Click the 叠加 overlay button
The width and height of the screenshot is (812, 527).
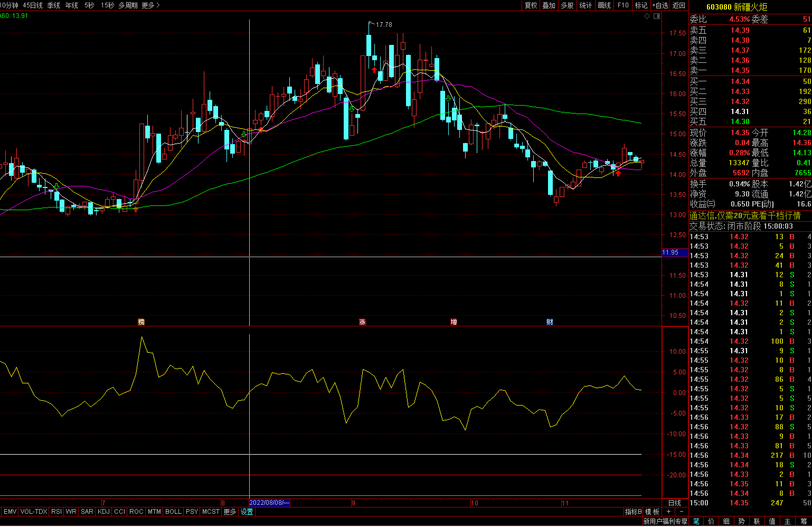tap(549, 5)
